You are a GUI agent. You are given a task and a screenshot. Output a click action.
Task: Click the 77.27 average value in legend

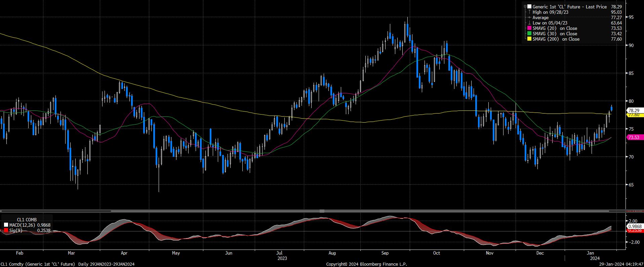point(616,17)
